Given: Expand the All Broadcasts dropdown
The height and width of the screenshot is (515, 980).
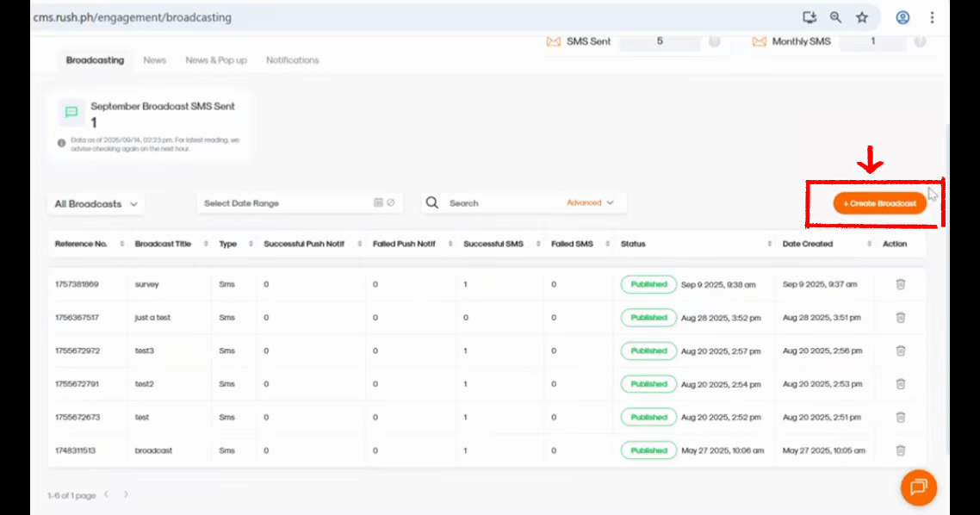Looking at the screenshot, I should [x=96, y=204].
